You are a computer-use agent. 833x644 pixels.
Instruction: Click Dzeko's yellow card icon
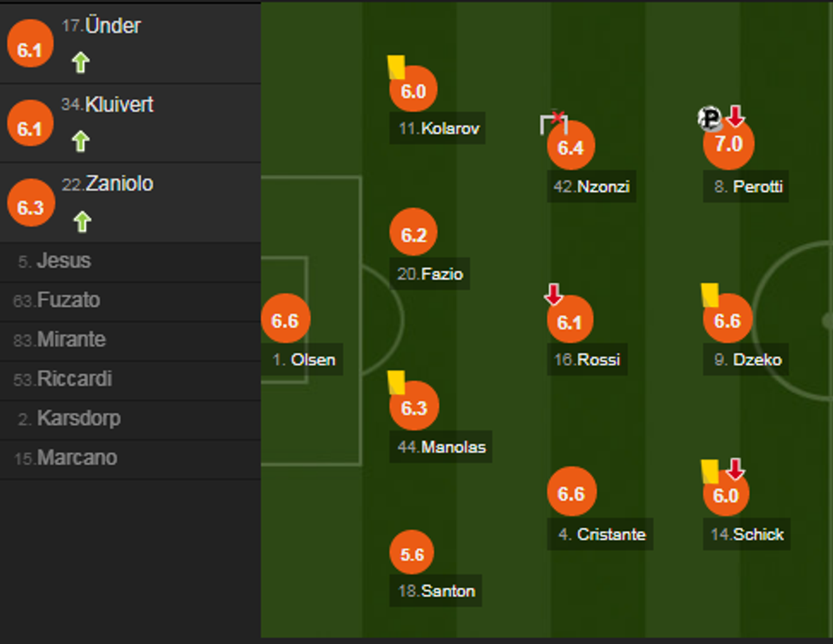(x=710, y=295)
